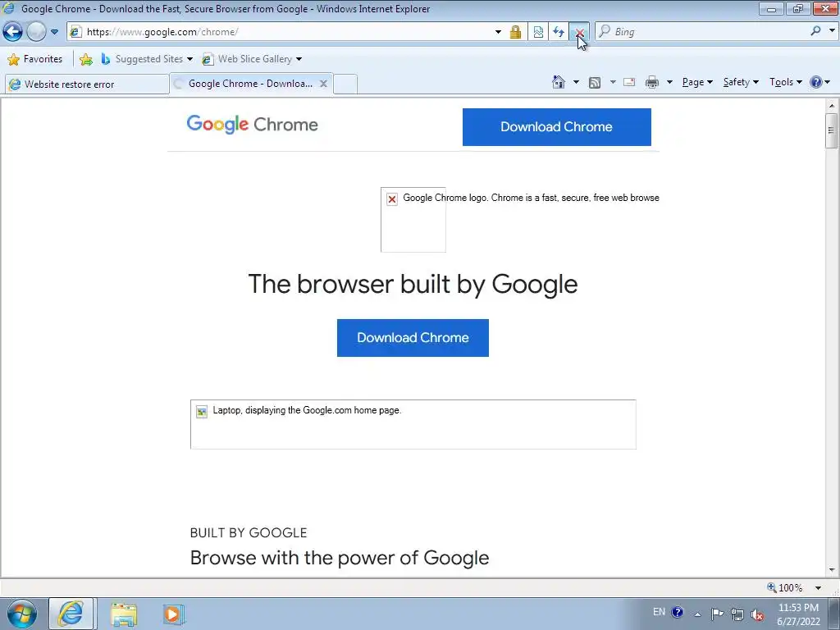Click the vertical scrollbar thumb

click(x=832, y=130)
